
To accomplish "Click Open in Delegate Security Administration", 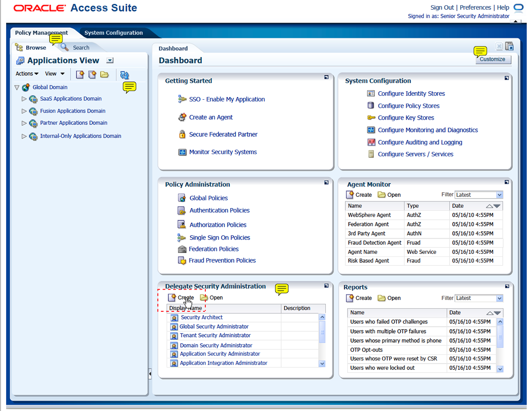I will [x=211, y=298].
